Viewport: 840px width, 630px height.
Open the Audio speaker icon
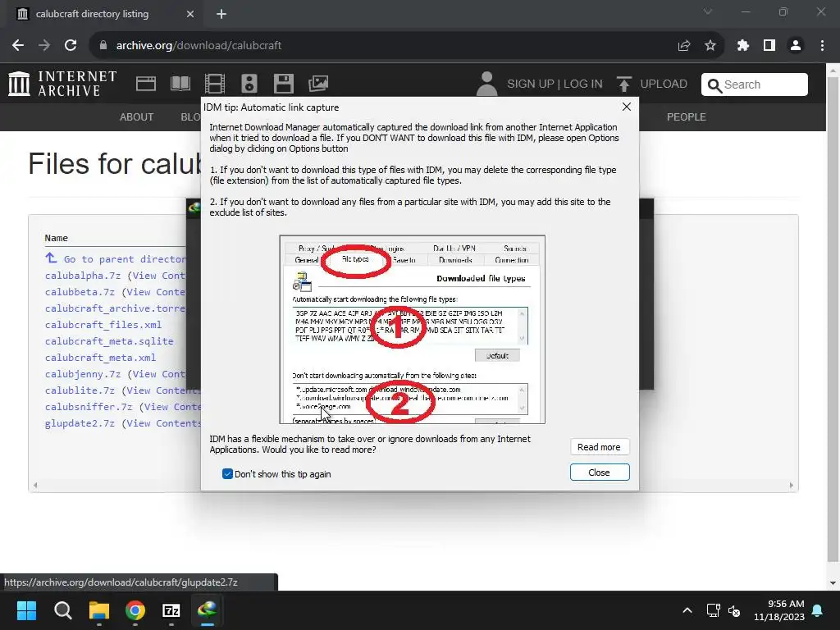[249, 84]
